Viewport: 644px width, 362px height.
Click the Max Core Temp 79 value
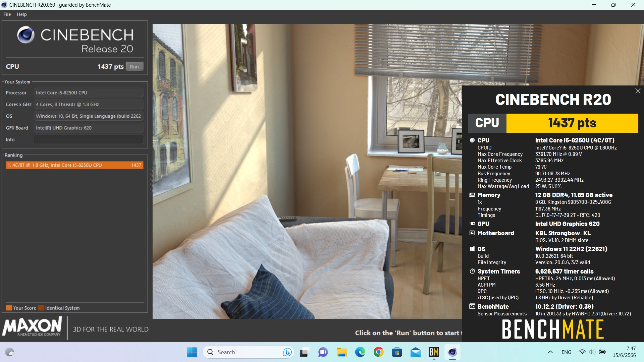tap(541, 167)
